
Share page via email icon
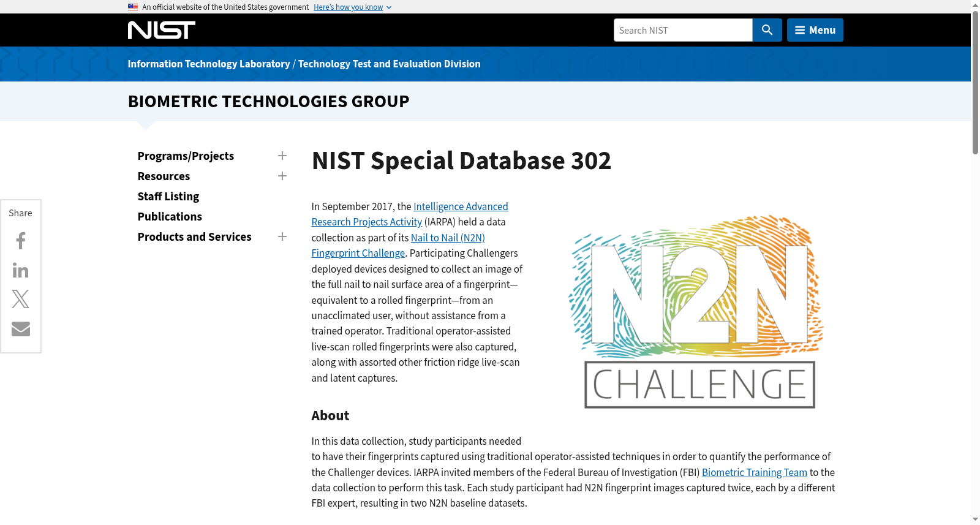[21, 329]
